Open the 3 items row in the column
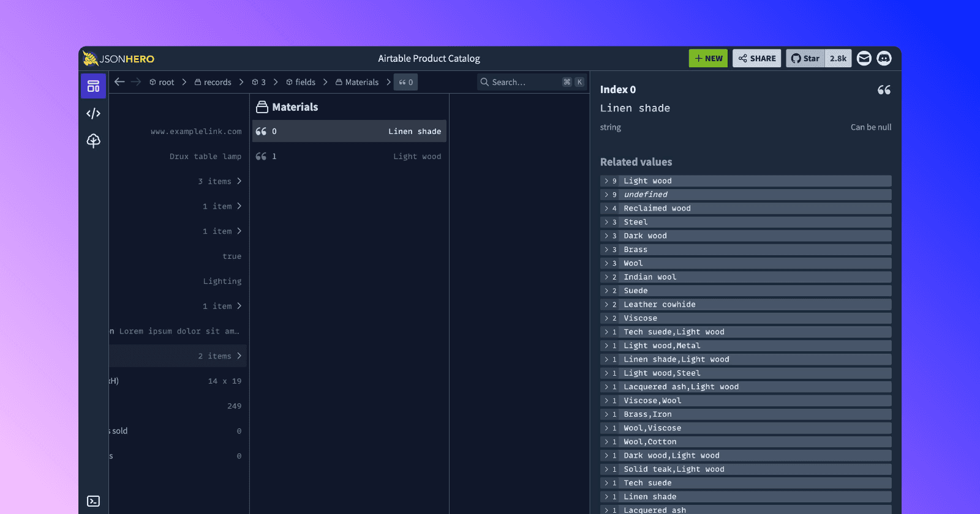980x514 pixels. 219,181
